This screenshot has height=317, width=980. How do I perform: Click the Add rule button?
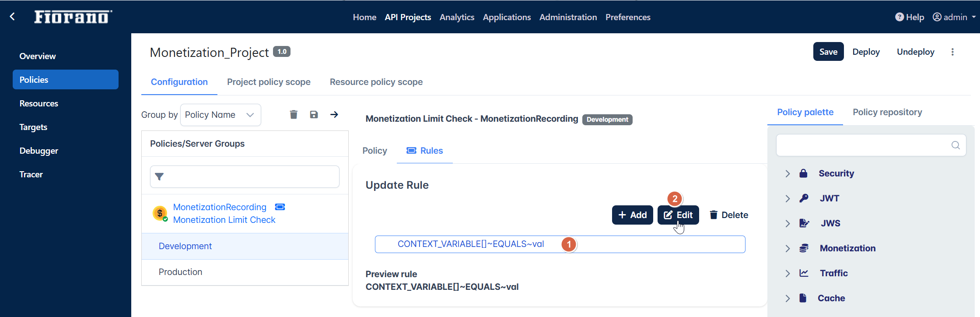click(632, 215)
